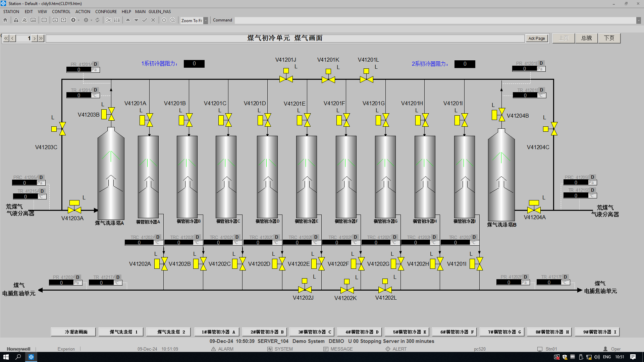
Task: Click the Reload page toolbar icon
Action: 97,20
